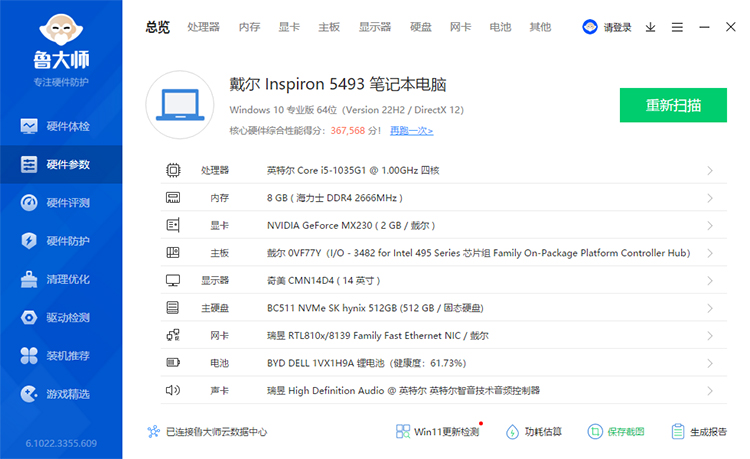Expand BC511 NVMe disk row chevron

(710, 308)
